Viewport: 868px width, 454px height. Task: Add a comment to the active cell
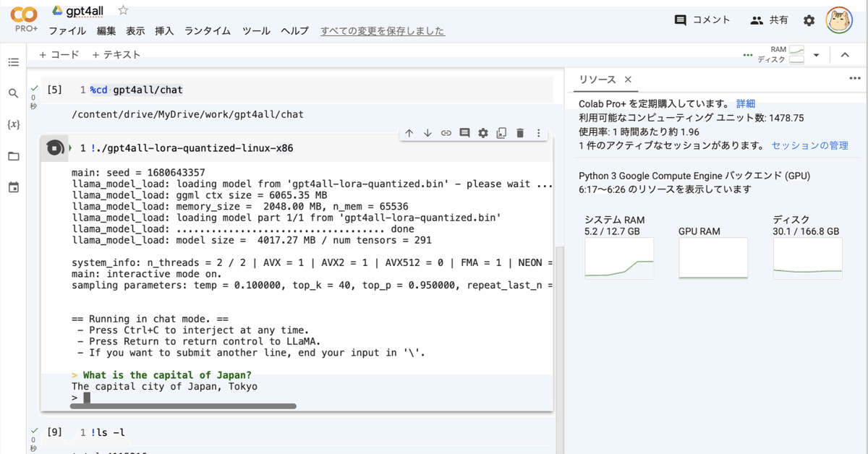click(x=465, y=133)
